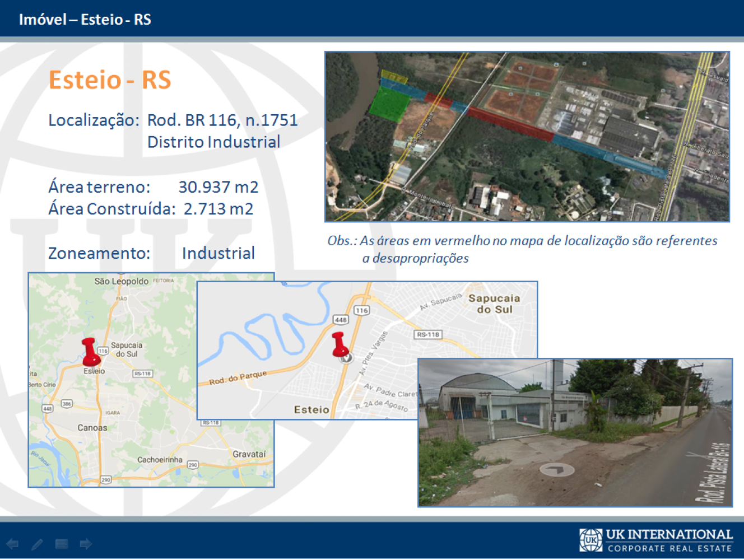
Task: Click the RS-118 road badge near Sapucaia do Sul
Action: [x=428, y=334]
